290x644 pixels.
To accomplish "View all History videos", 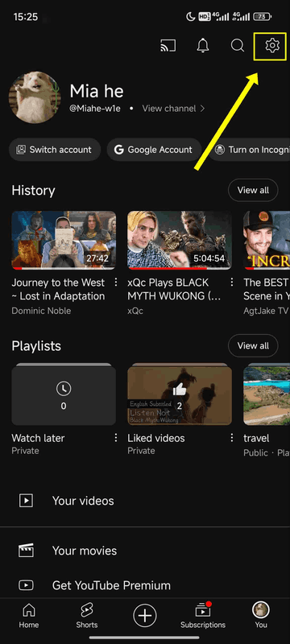I will (253, 190).
